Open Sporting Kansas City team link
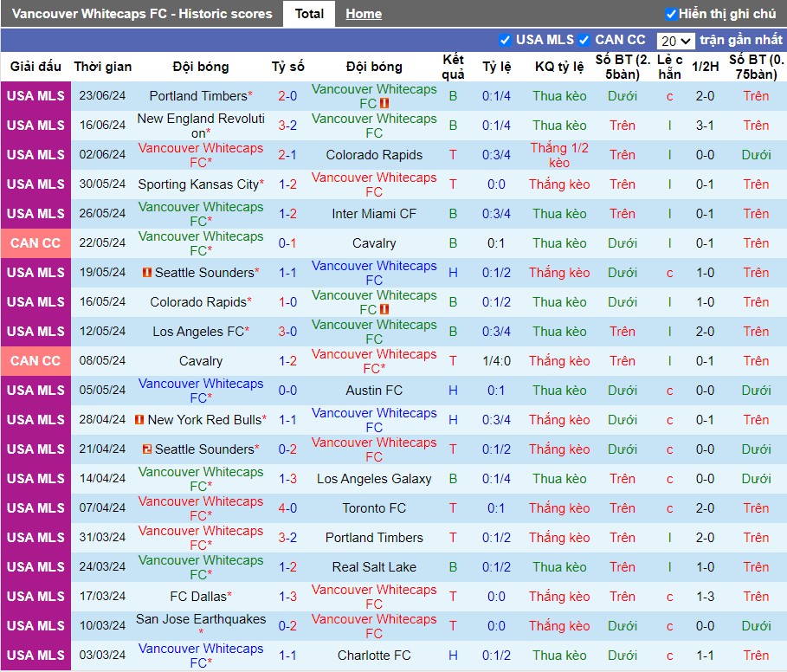The height and width of the screenshot is (672, 787). tap(198, 184)
